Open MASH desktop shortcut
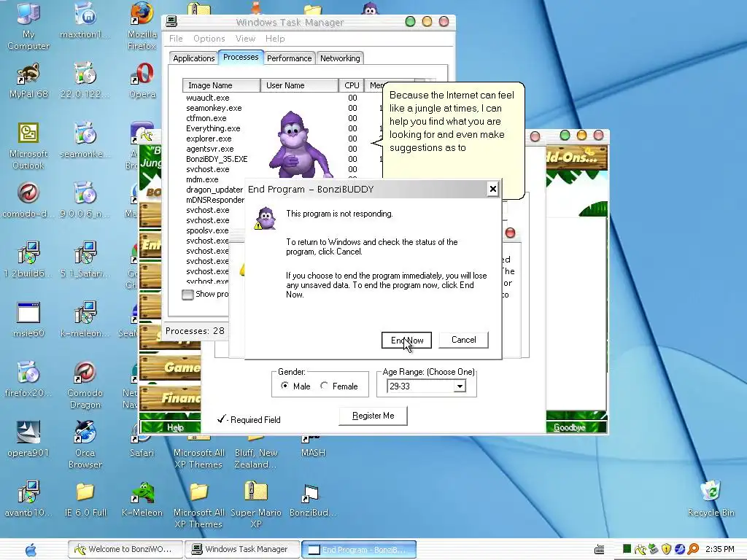The image size is (747, 560). tap(312, 446)
